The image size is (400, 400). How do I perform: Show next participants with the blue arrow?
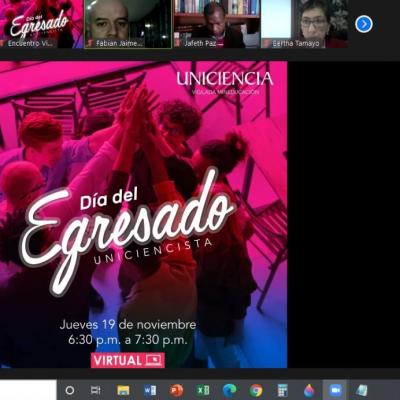(364, 24)
